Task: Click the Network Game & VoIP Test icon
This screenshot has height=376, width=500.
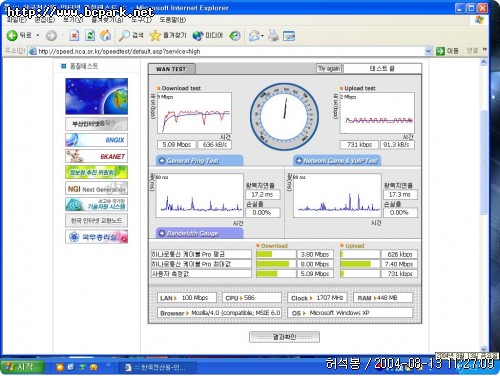Action: [299, 161]
